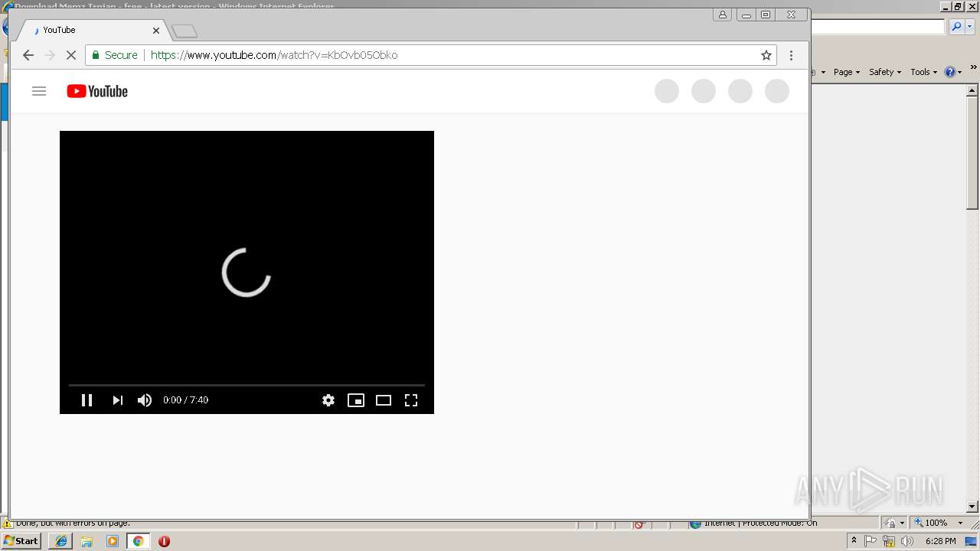This screenshot has height=551, width=980.
Task: Stop loading the page in Chrome
Action: [x=71, y=55]
